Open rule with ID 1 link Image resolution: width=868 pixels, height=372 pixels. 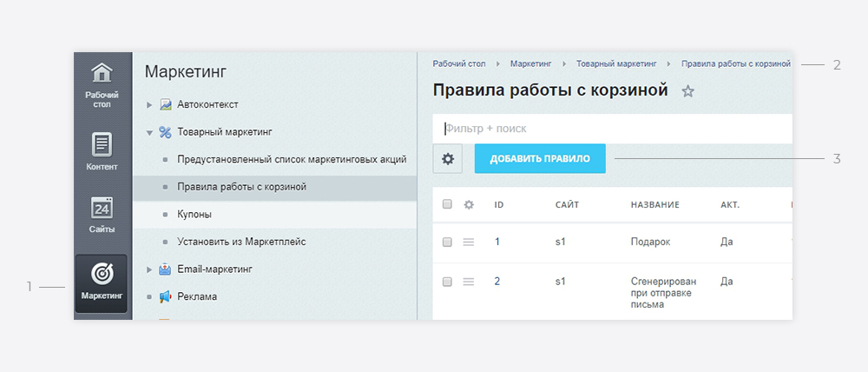[497, 242]
